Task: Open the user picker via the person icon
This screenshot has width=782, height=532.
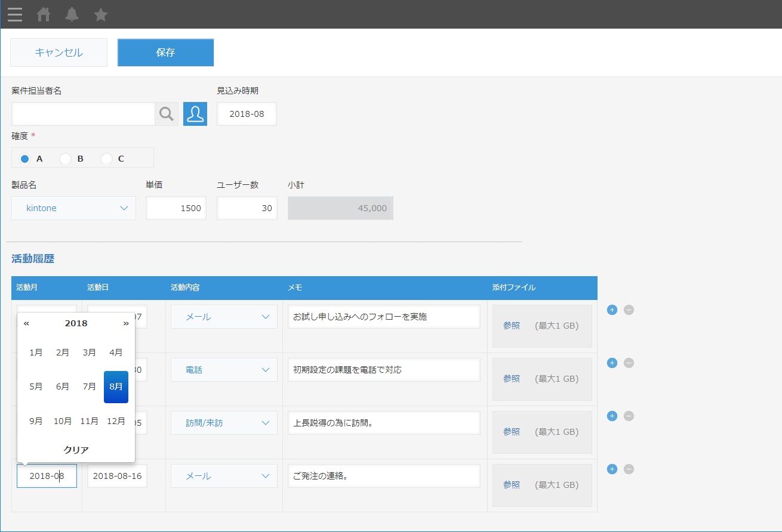Action: pyautogui.click(x=195, y=113)
